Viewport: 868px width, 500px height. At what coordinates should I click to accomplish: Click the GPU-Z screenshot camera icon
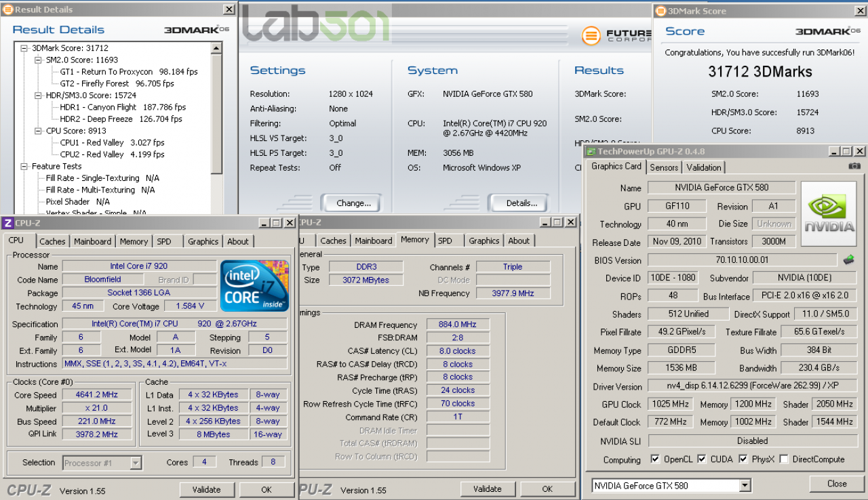854,166
